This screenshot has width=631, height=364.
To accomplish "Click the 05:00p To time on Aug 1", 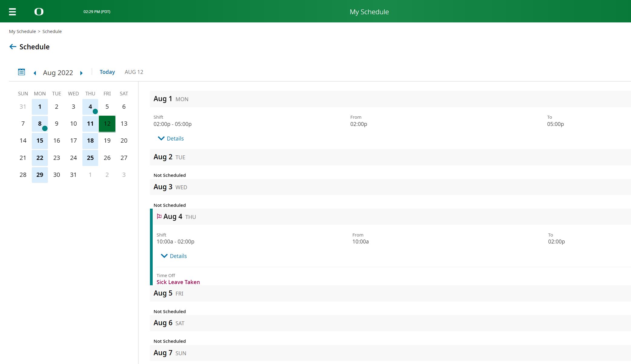I will tap(555, 124).
